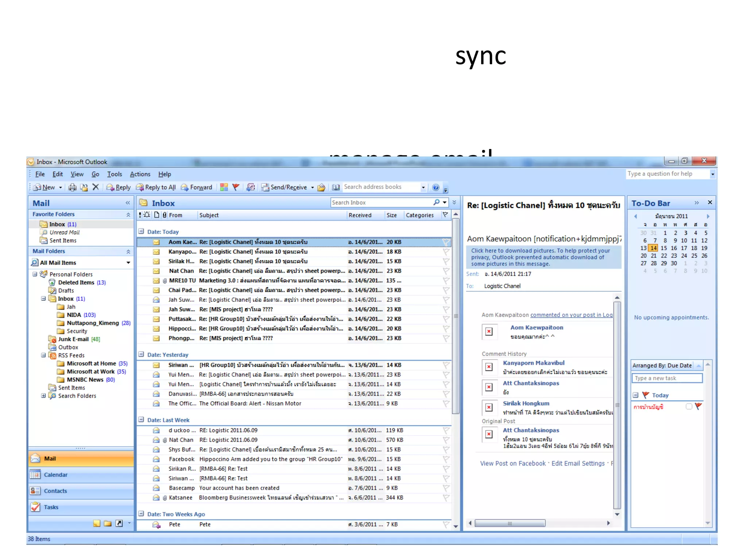Click importance column header exclamation icon
Screen dimensions: 747x560
[x=140, y=215]
